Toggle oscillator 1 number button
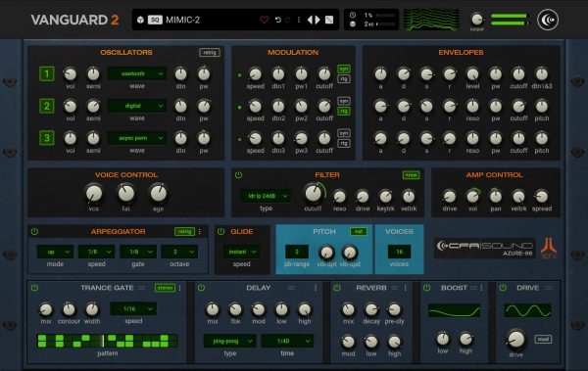 point(47,73)
